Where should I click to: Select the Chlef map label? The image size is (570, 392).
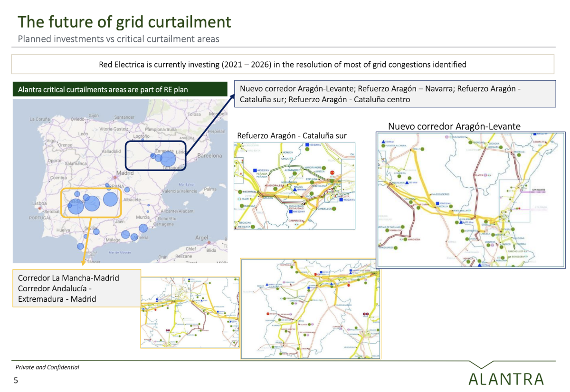click(190, 249)
